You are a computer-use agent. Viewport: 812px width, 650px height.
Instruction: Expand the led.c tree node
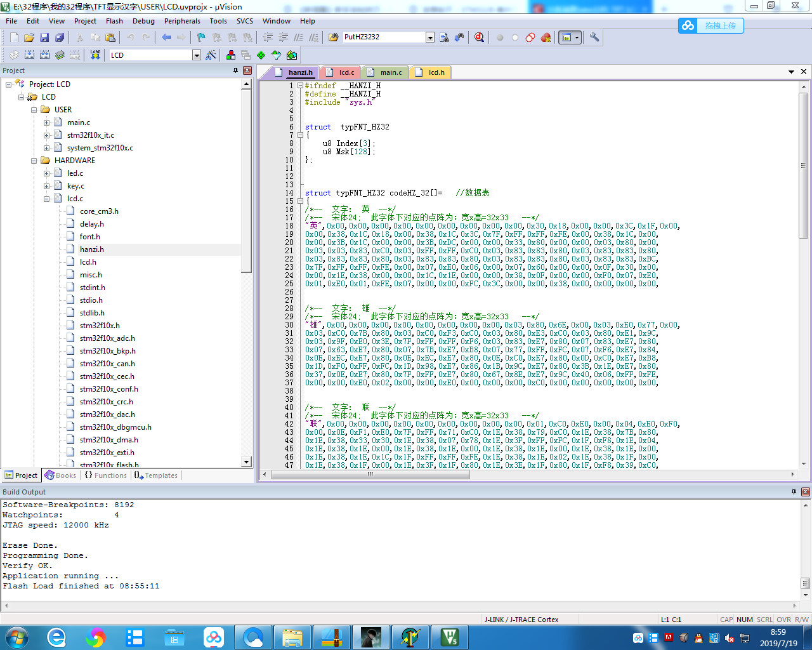(46, 173)
